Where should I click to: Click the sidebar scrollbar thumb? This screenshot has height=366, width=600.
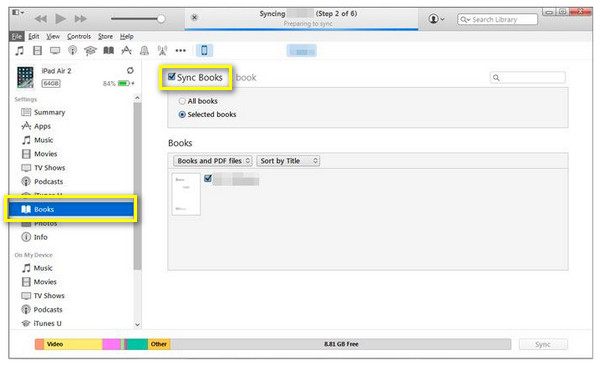click(137, 186)
